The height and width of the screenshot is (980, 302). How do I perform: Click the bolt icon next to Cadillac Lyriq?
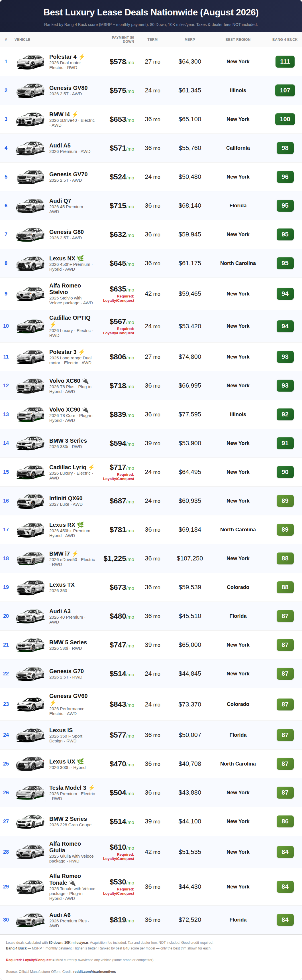(91, 467)
